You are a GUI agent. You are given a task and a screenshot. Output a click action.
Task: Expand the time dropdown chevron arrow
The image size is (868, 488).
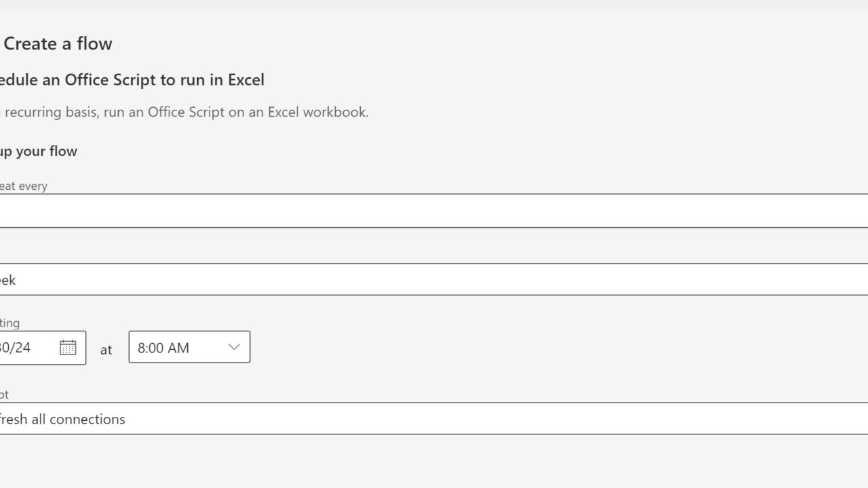click(x=234, y=347)
